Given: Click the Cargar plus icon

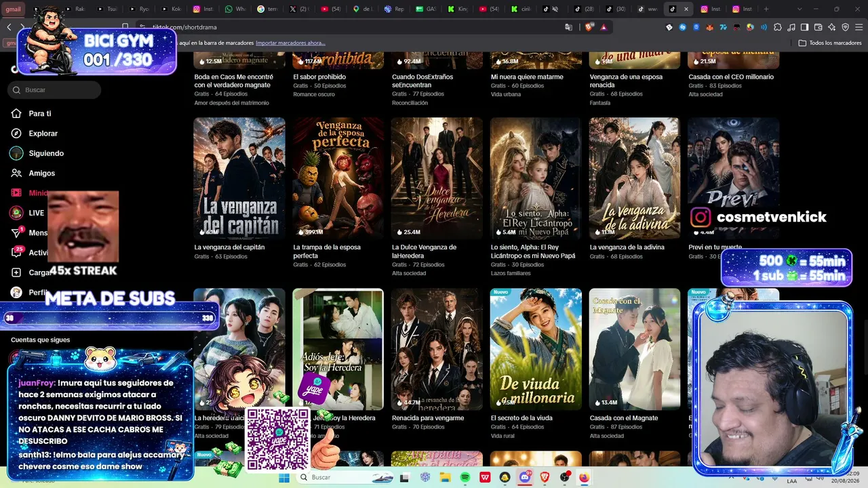Looking at the screenshot, I should tap(16, 272).
